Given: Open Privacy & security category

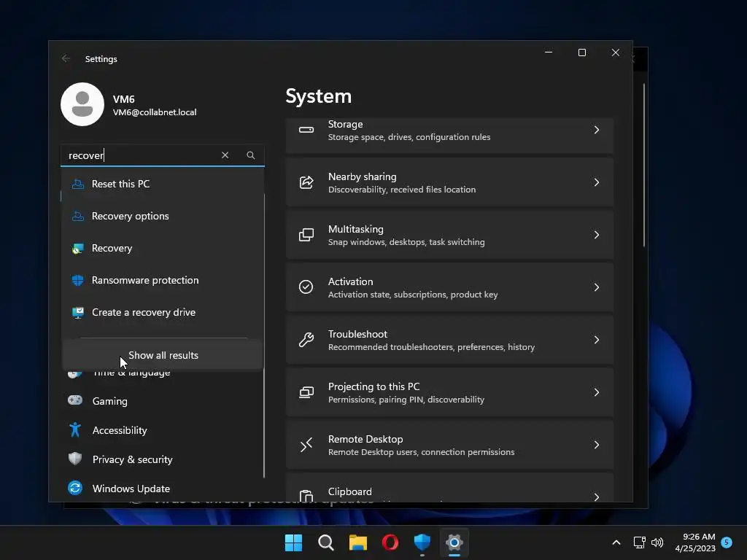Looking at the screenshot, I should (163, 459).
